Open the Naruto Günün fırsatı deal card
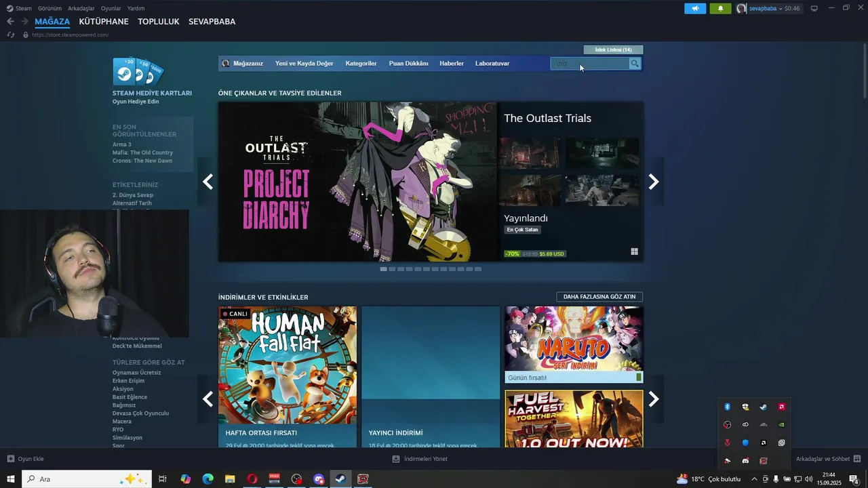This screenshot has height=488, width=868. 574,345
